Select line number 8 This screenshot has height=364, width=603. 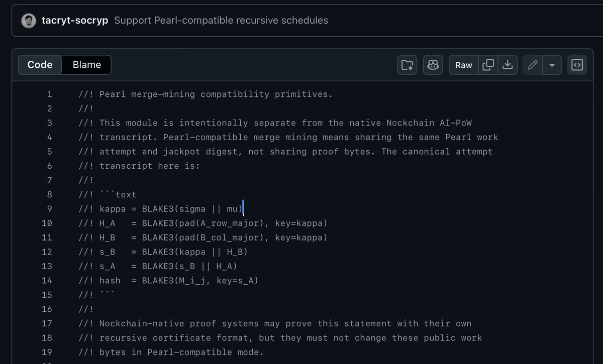(49, 194)
